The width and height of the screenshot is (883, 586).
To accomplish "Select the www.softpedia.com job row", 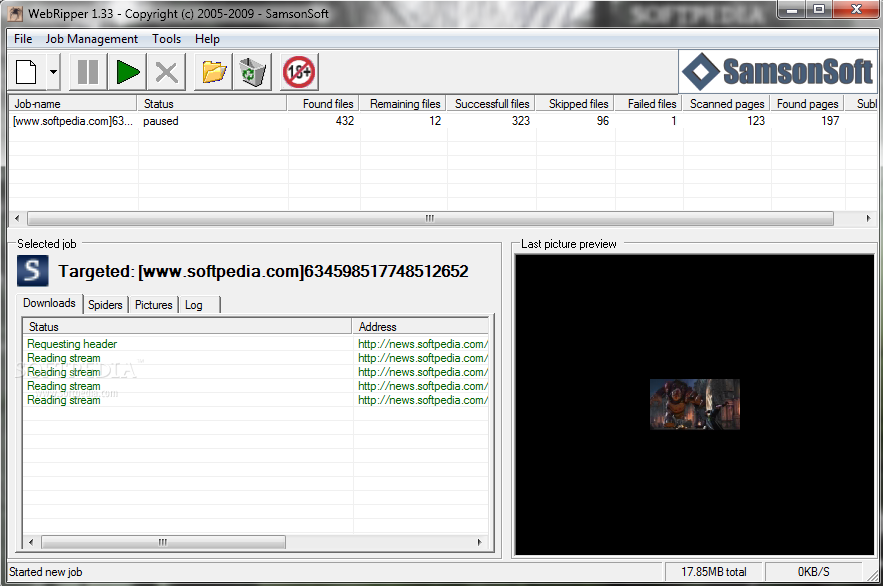I will [x=442, y=121].
